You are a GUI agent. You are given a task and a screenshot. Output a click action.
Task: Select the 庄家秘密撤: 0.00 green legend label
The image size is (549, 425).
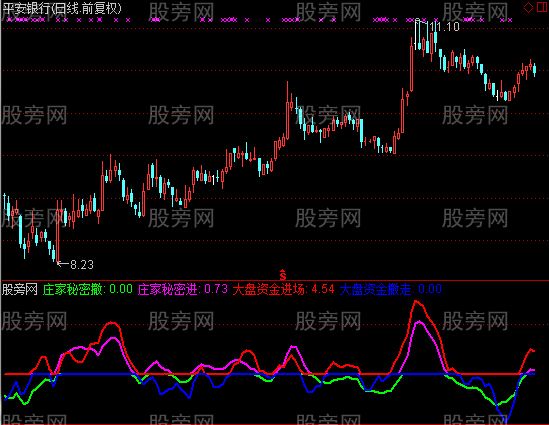tap(88, 289)
